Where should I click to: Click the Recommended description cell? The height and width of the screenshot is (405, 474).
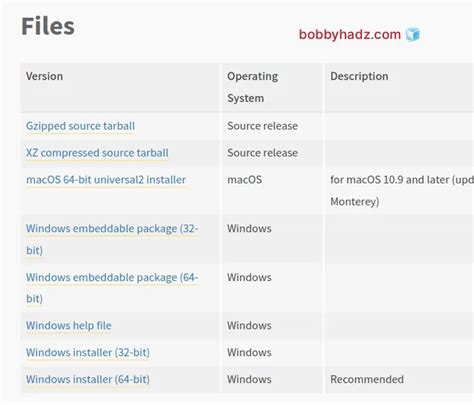(x=367, y=379)
